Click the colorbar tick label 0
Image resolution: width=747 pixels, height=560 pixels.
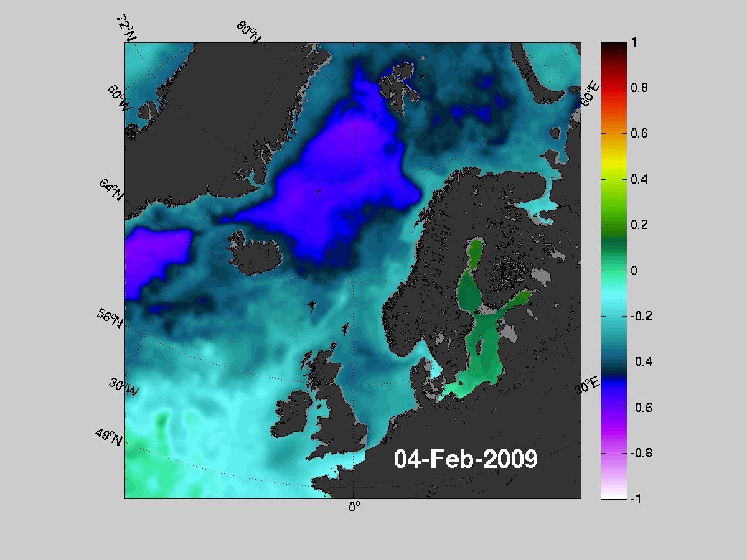(x=633, y=270)
